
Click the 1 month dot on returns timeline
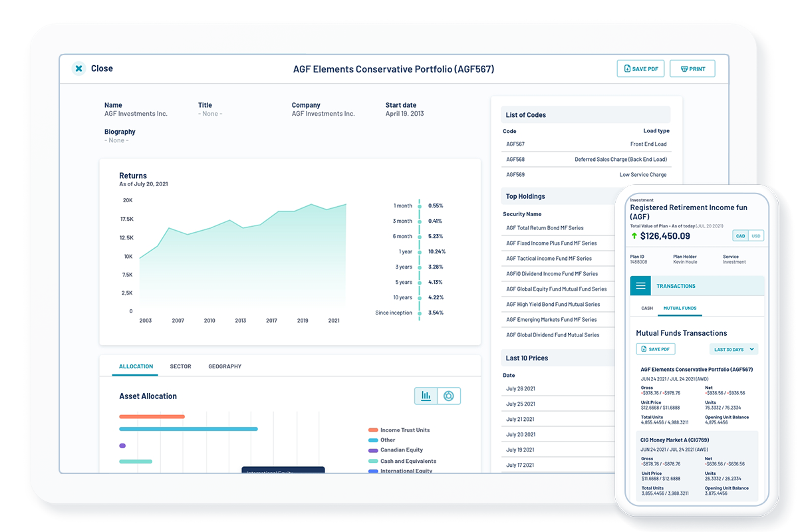420,205
